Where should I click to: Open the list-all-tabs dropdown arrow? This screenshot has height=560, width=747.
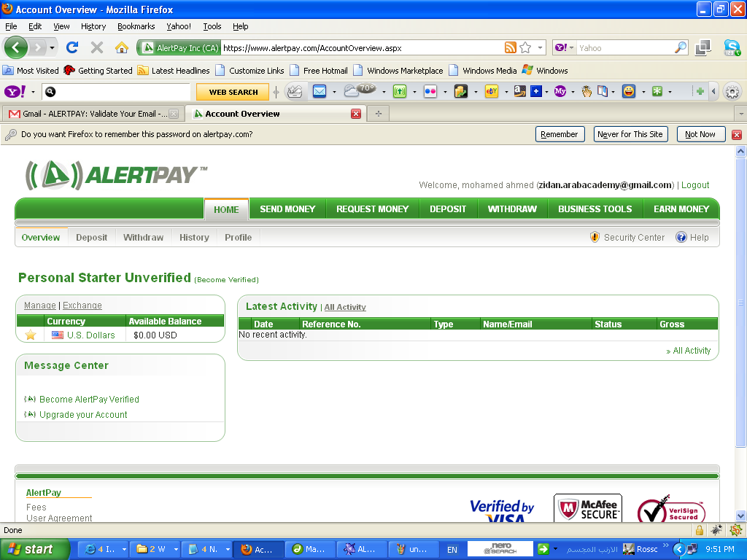741,114
